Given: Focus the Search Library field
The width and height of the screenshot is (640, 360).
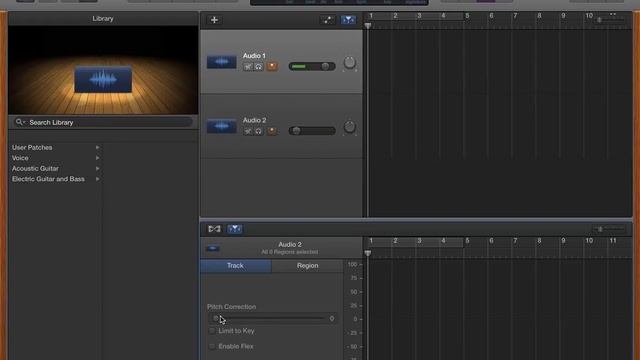Looking at the screenshot, I should (103, 122).
